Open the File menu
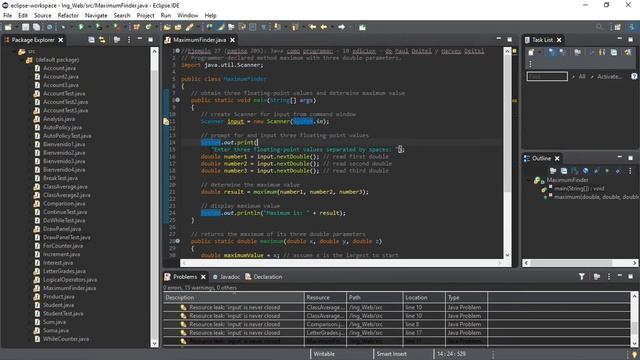This screenshot has height=360, width=640. click(x=7, y=16)
